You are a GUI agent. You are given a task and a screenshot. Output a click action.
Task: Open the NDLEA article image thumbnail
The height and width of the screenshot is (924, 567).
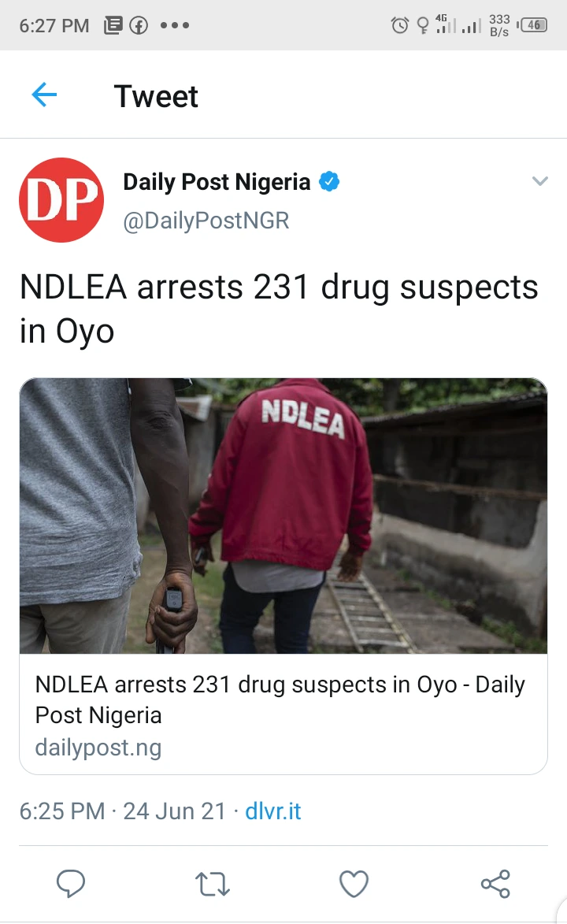283,516
